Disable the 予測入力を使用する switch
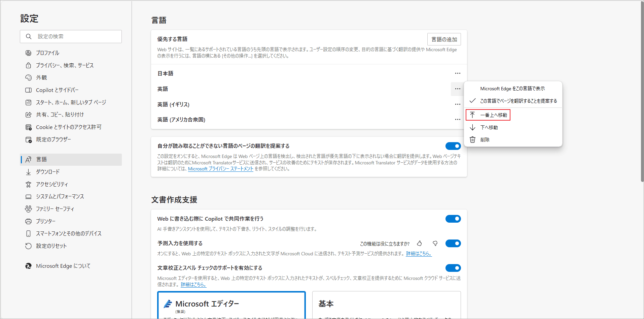Viewport: 644px width, 319px height. (453, 243)
